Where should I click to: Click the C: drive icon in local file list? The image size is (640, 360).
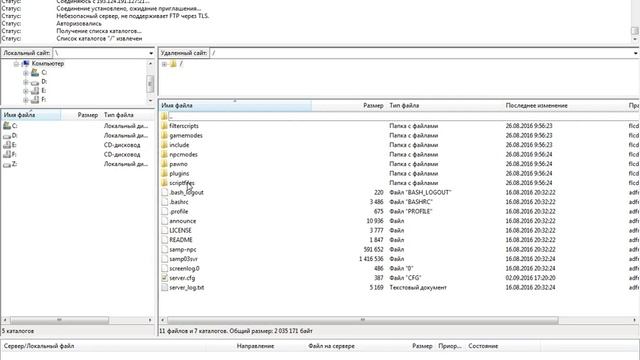(x=7, y=126)
